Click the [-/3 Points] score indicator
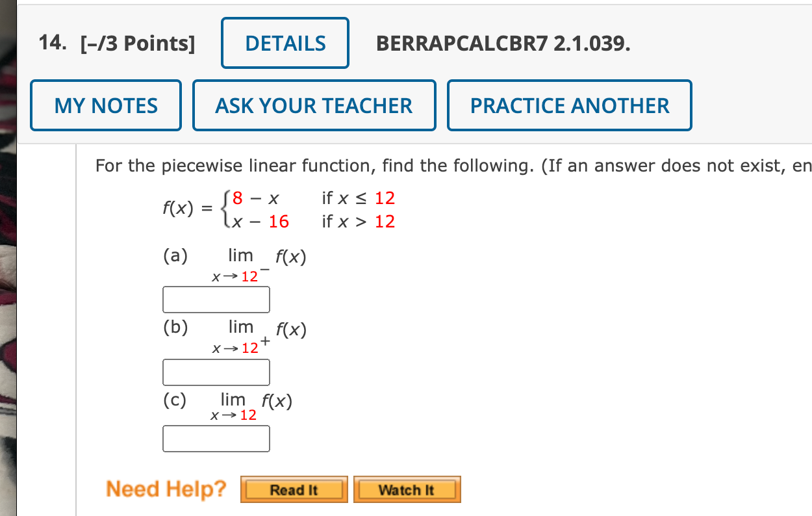The height and width of the screenshot is (516, 812). [138, 44]
